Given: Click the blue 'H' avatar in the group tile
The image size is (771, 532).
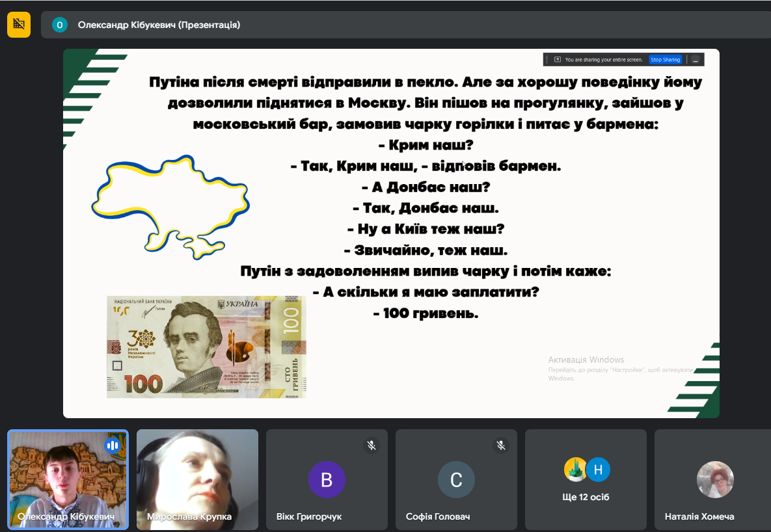Looking at the screenshot, I should coord(598,470).
